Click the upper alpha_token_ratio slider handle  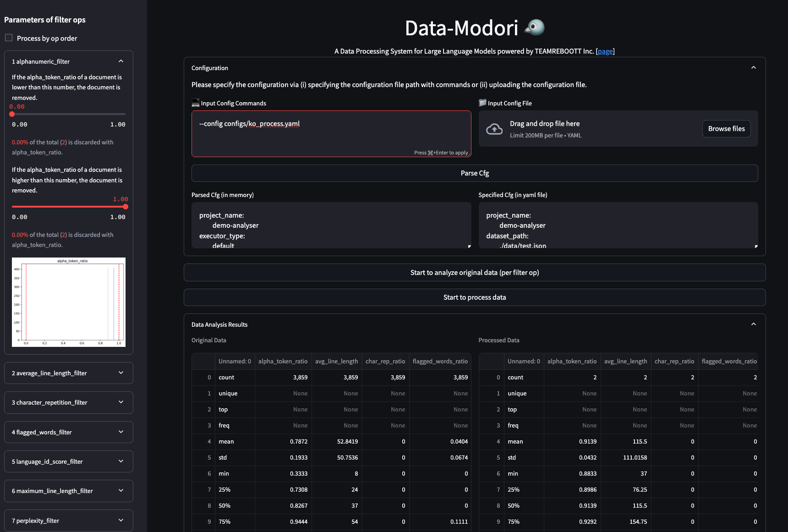(x=126, y=207)
